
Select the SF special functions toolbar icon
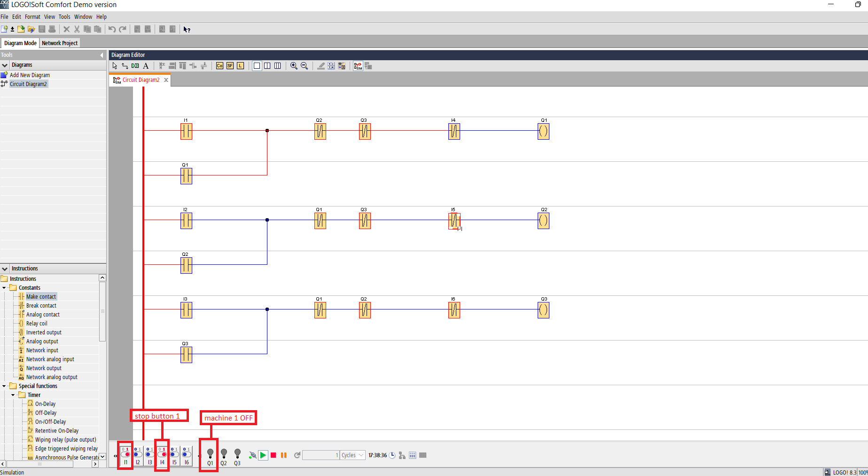[230, 66]
